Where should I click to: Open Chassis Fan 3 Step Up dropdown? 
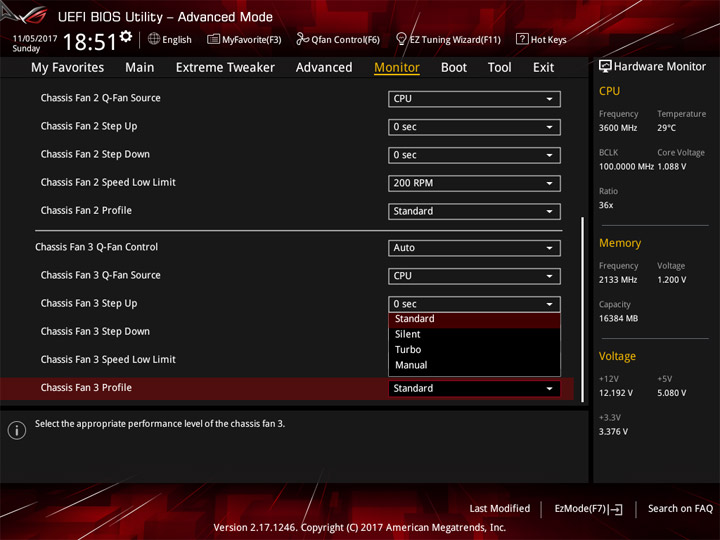(474, 304)
